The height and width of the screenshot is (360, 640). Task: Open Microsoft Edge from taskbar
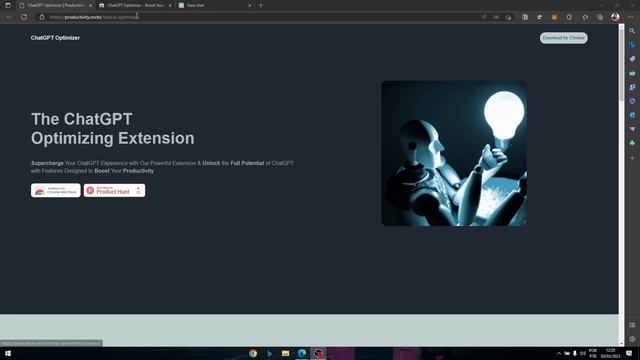coord(302,353)
